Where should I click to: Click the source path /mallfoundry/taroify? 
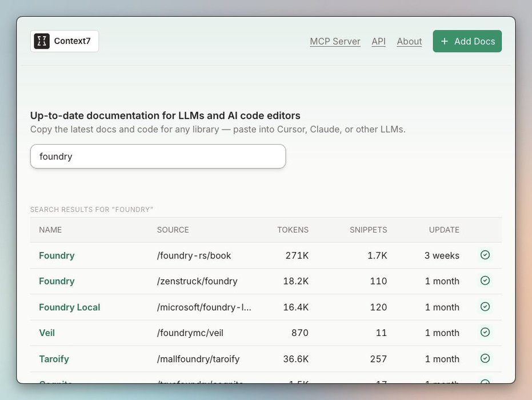point(198,359)
